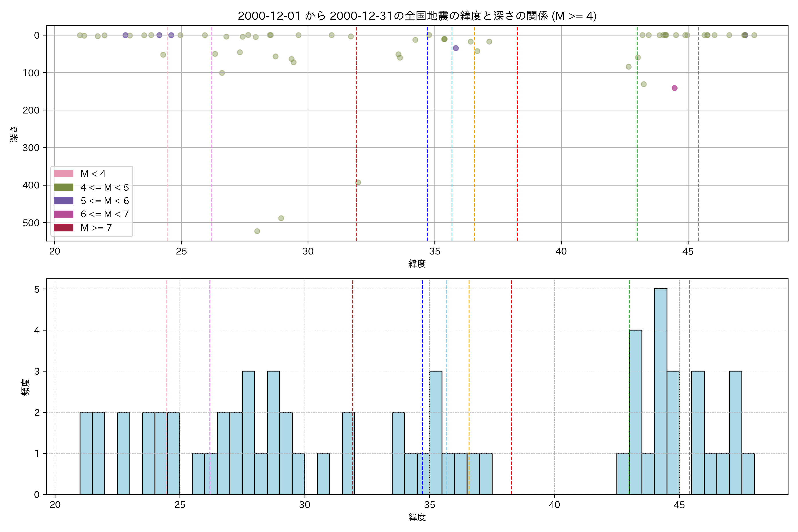Click the 緯度 label under the histogram
Image resolution: width=798 pixels, height=532 pixels.
coord(417,517)
